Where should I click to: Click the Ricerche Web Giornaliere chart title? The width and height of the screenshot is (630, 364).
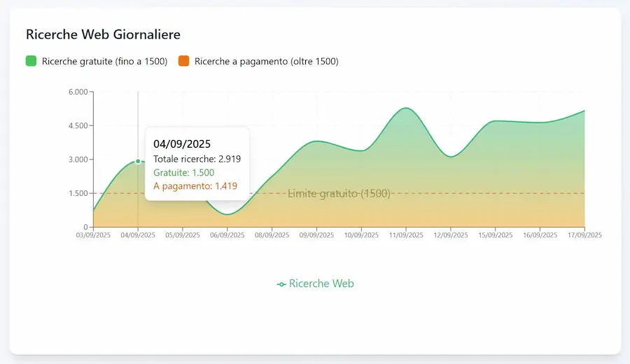[103, 34]
